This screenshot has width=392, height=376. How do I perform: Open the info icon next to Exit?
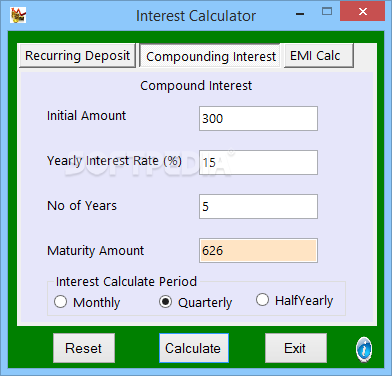coord(364,349)
